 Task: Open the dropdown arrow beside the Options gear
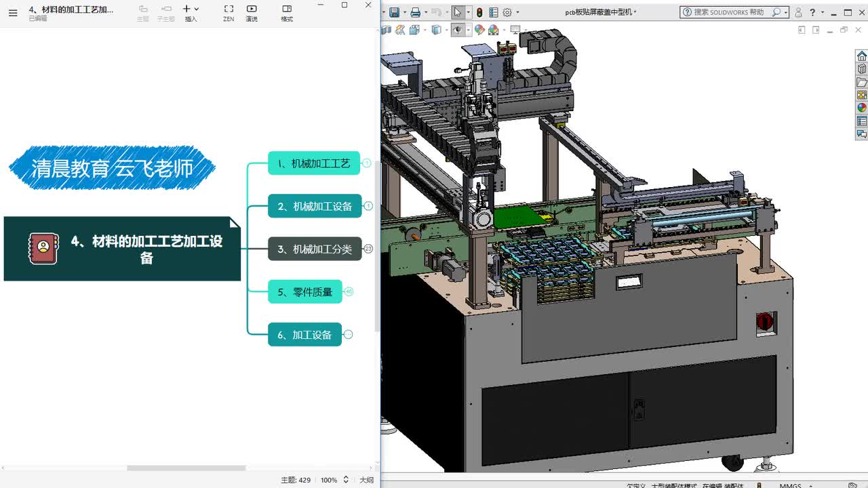[x=517, y=12]
